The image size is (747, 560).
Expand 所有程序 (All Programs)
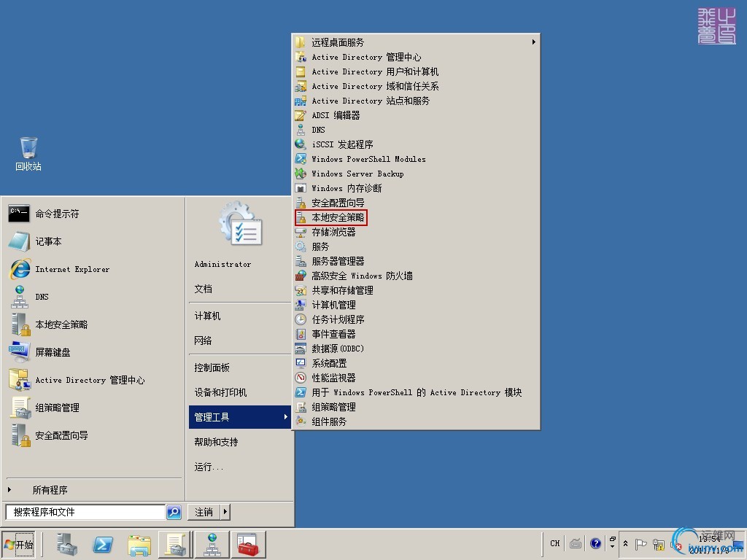coord(93,490)
